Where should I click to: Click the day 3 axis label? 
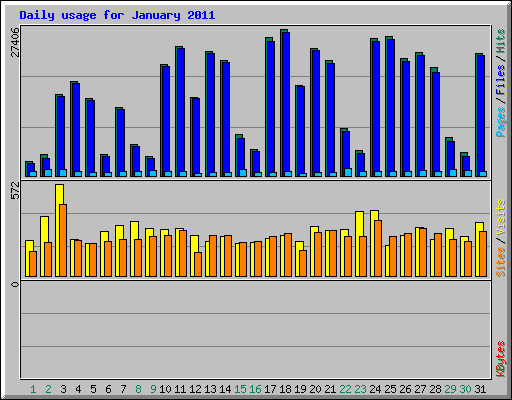pos(63,389)
